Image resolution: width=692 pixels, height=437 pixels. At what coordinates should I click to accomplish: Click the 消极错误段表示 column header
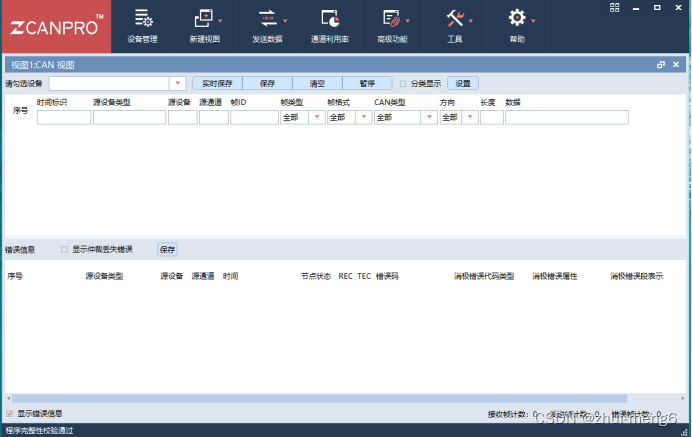click(636, 276)
